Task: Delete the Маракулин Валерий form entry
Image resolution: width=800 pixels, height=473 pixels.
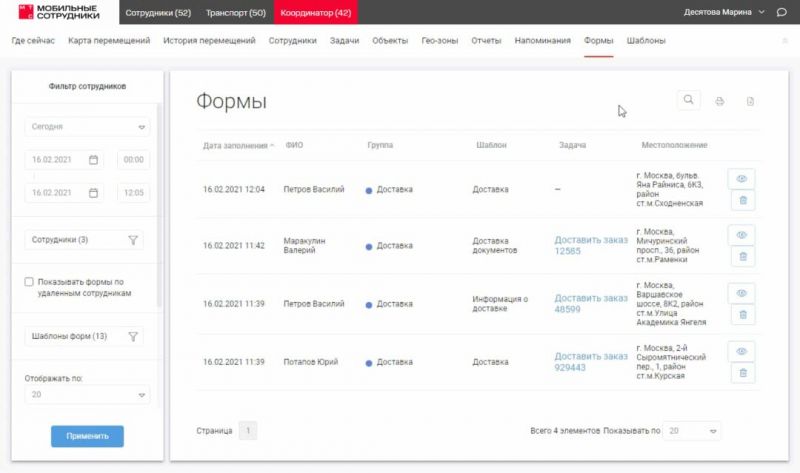Action: coord(742,257)
